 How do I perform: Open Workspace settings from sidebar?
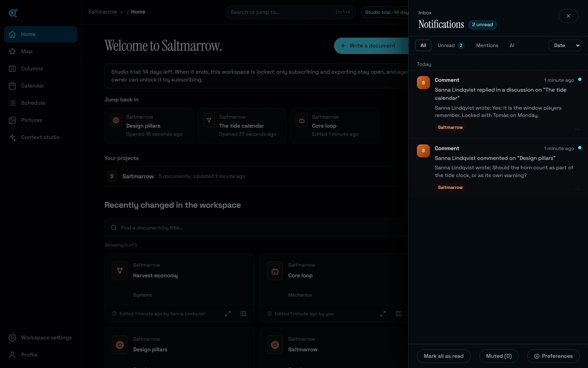pos(41,338)
